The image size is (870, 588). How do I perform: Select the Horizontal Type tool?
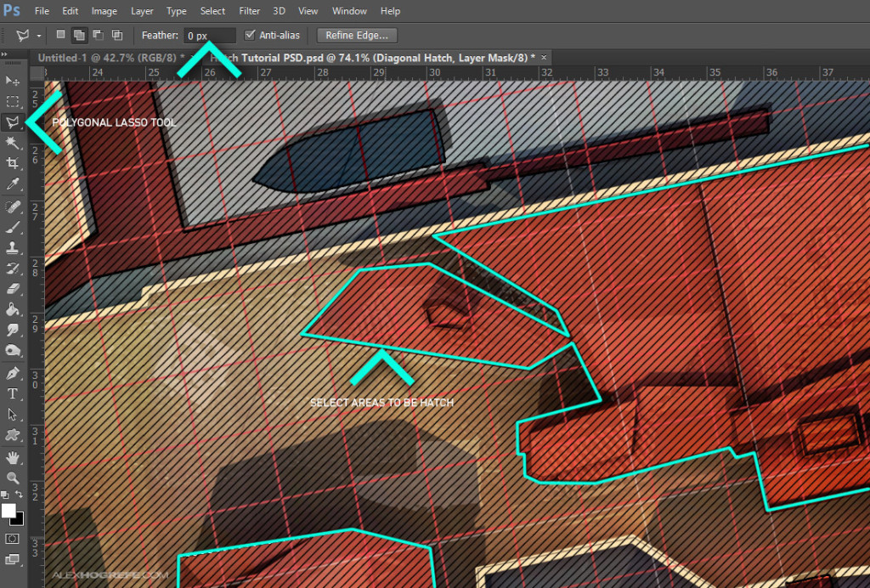12,394
